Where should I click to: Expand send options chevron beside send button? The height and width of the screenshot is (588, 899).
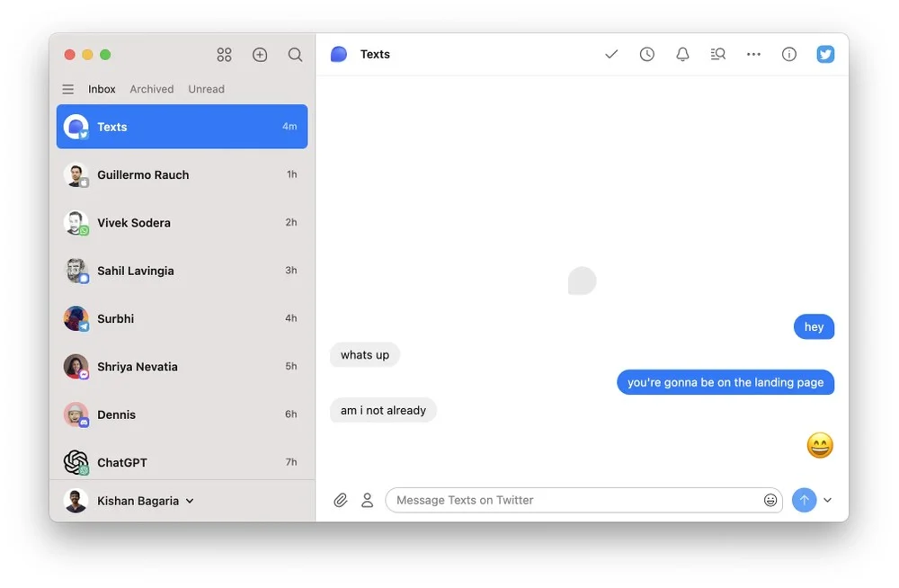(828, 500)
